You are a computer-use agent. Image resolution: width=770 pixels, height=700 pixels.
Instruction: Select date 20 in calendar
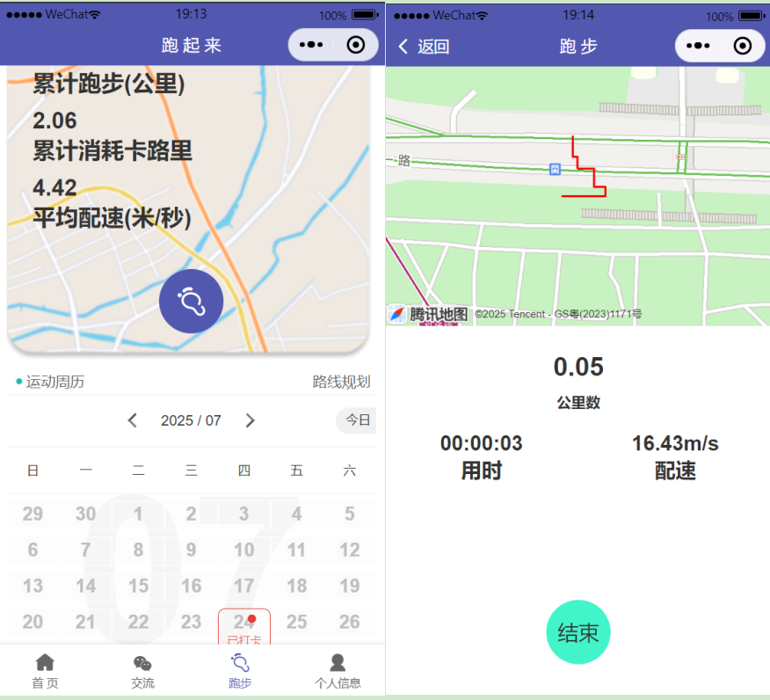pos(33,622)
